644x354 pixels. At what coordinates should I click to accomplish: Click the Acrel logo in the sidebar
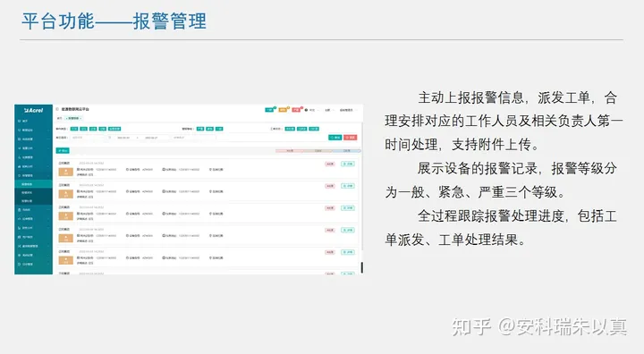[33, 111]
